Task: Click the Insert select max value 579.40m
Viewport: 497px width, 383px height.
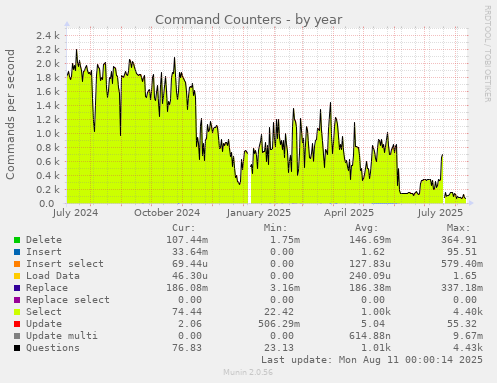Action: click(462, 264)
